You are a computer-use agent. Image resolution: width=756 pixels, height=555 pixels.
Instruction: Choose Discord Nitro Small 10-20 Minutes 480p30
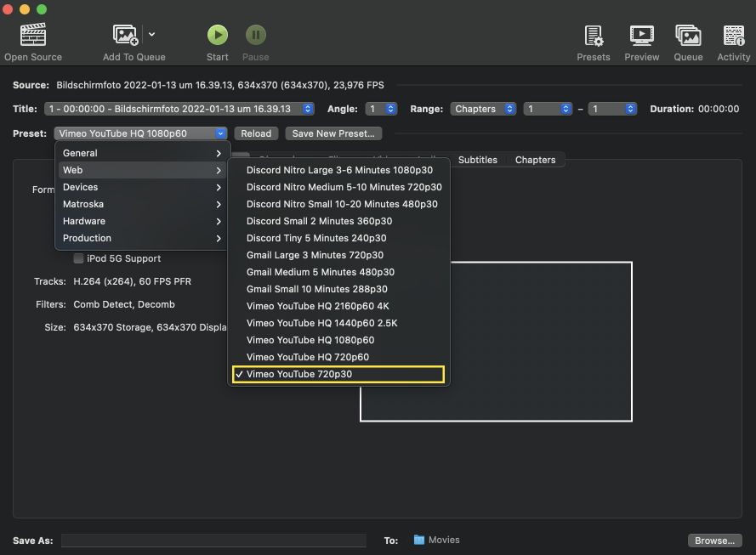(x=339, y=204)
